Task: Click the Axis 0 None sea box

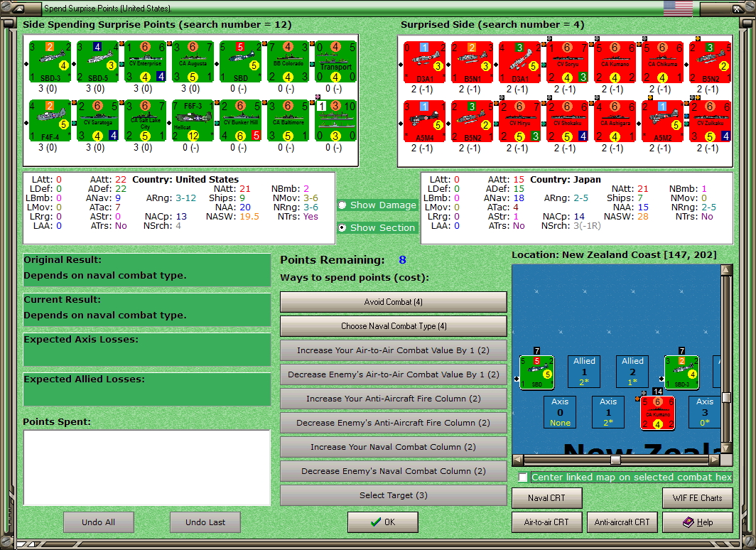Action: pyautogui.click(x=560, y=411)
